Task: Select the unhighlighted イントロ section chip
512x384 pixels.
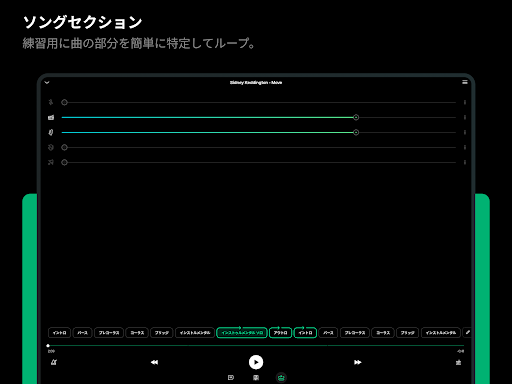Action: click(x=59, y=333)
